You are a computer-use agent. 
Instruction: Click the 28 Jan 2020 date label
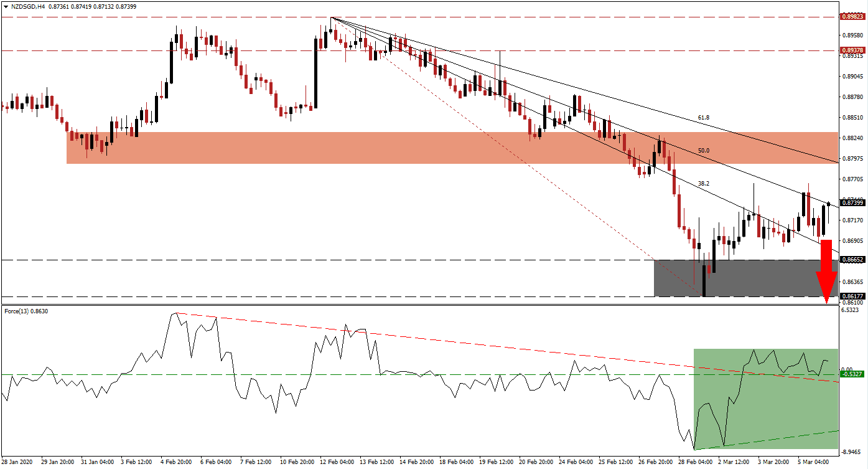tap(17, 463)
